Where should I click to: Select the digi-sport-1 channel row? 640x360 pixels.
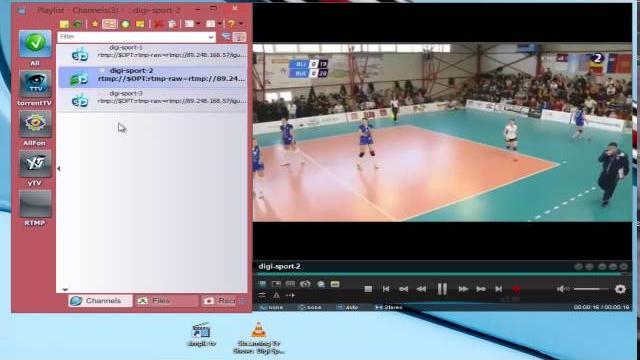coord(152,54)
